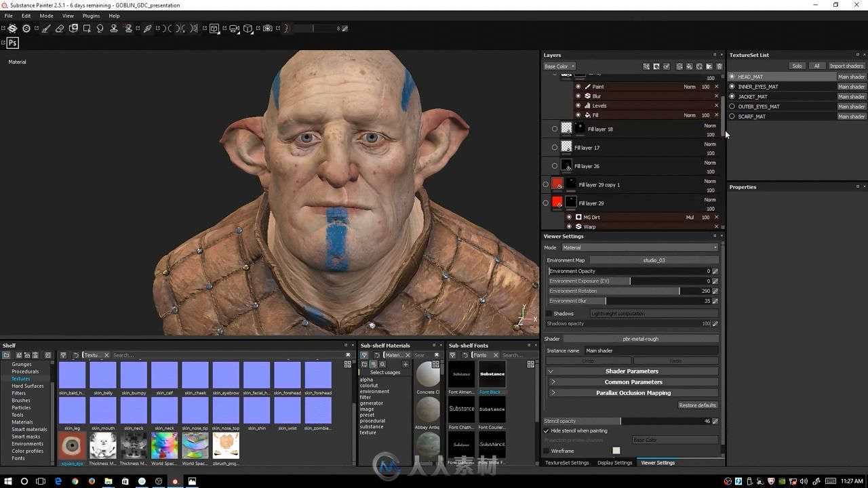Switch to 3D/2D view mode cube icon
The height and width of the screenshot is (488, 868).
(214, 28)
